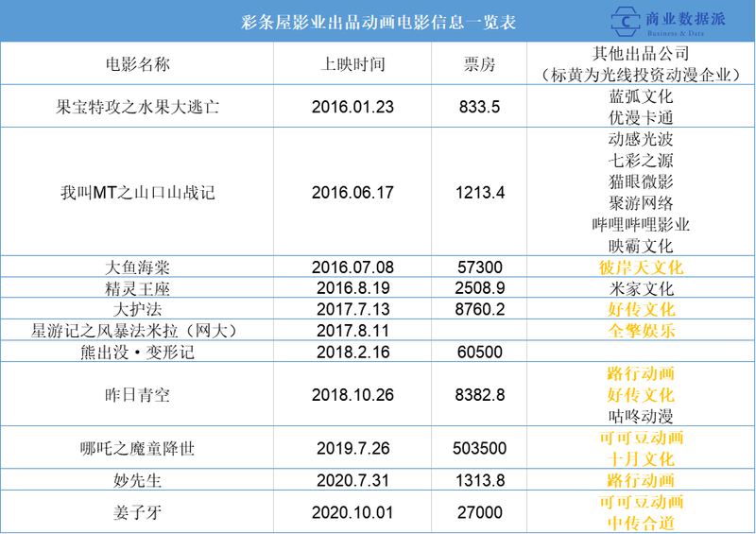Click the date 2016.06.17
Image resolution: width=756 pixels, height=534 pixels.
pyautogui.click(x=352, y=193)
